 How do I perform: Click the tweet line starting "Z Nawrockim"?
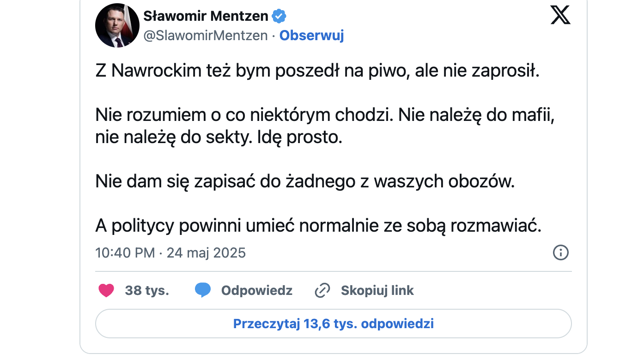click(317, 71)
